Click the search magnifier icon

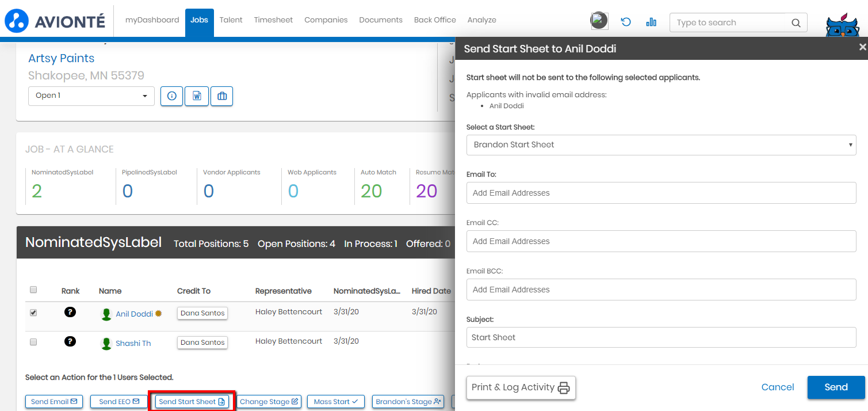click(x=796, y=23)
